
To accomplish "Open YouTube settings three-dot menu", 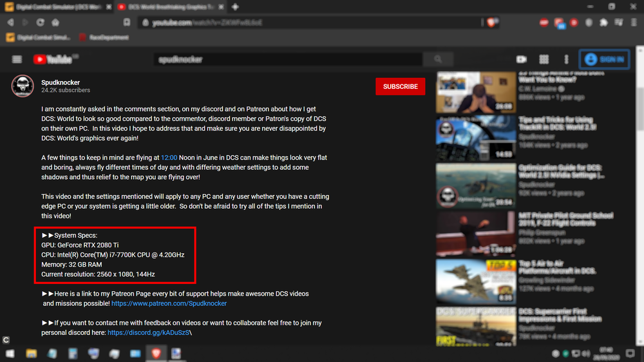I will (566, 59).
